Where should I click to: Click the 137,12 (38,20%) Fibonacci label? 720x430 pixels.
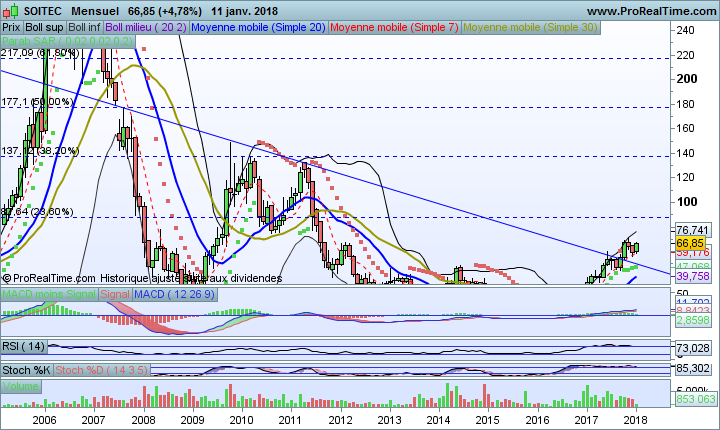40,151
